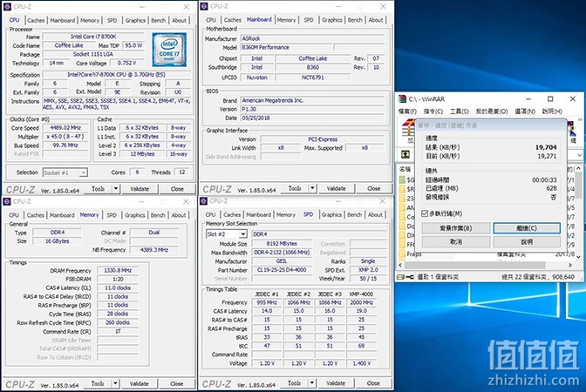Click the WinRAR vertical scrollbar thumb
The height and width of the screenshot is (392, 586).
pyautogui.click(x=579, y=186)
